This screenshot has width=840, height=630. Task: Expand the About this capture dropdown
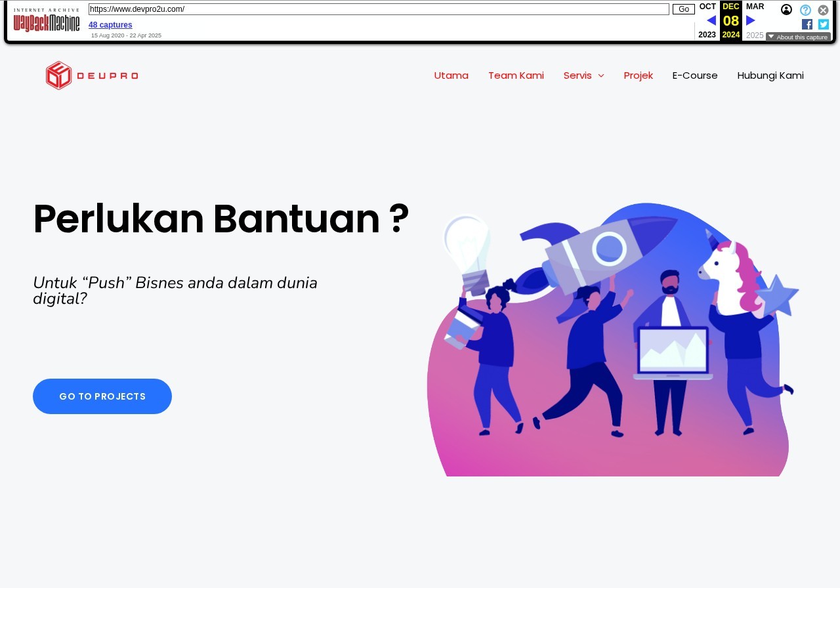point(798,37)
